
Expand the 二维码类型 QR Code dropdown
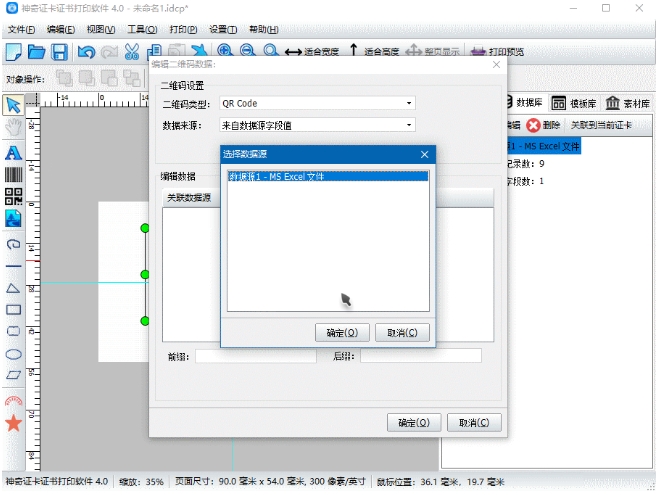tap(317, 103)
